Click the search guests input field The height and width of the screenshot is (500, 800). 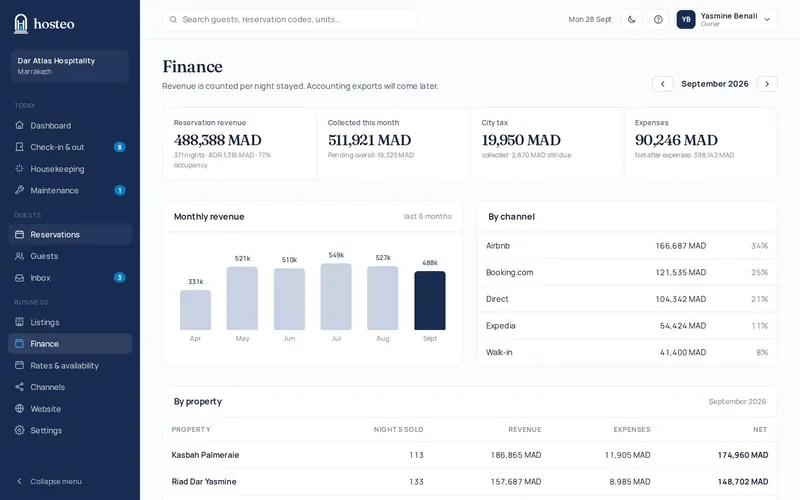tap(290, 19)
